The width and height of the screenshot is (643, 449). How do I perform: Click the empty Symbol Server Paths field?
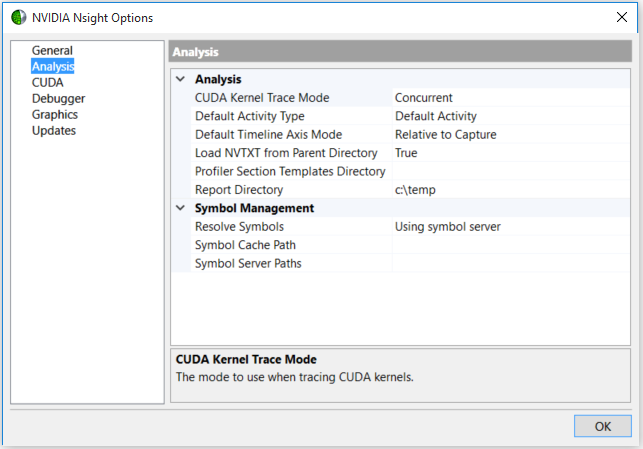pos(511,263)
